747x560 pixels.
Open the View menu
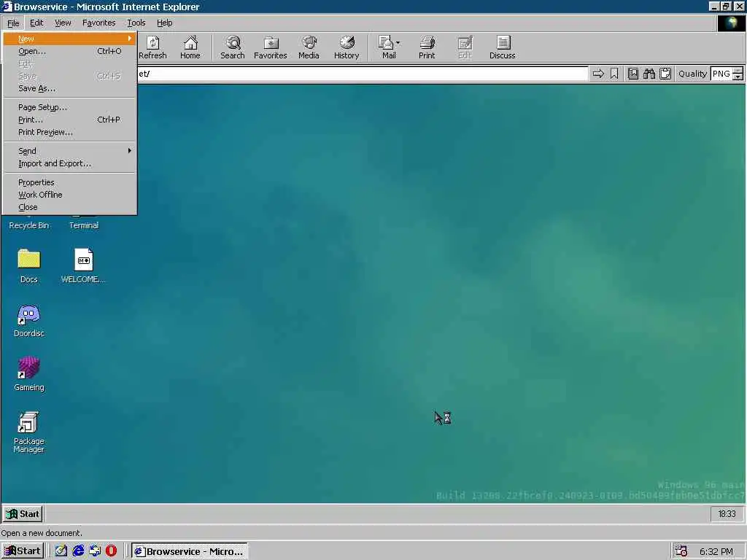click(x=63, y=23)
